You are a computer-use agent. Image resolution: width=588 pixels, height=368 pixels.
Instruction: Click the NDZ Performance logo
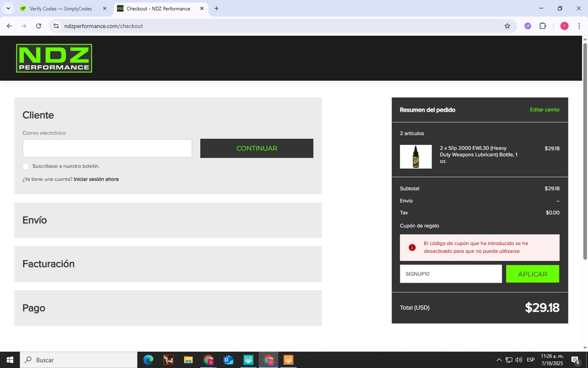[54, 58]
